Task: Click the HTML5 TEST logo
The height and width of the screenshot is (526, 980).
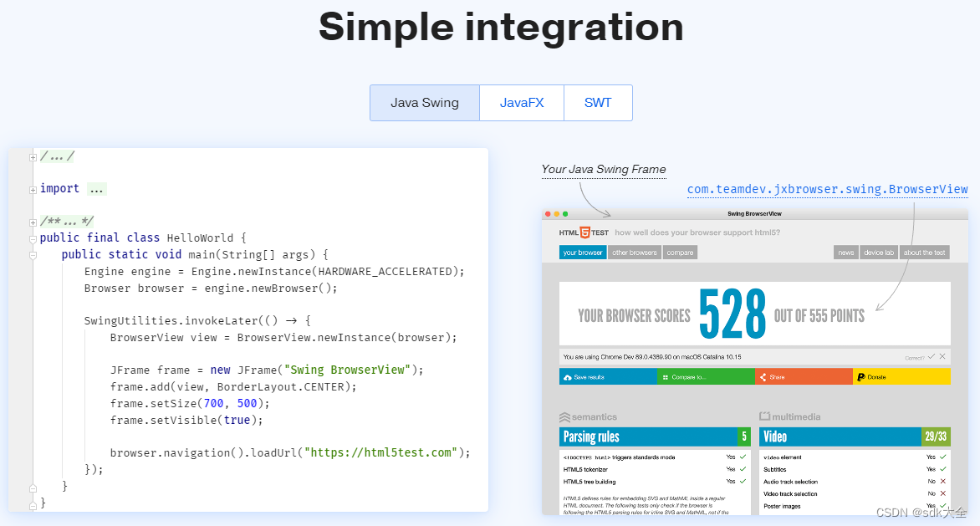Action: [x=584, y=232]
